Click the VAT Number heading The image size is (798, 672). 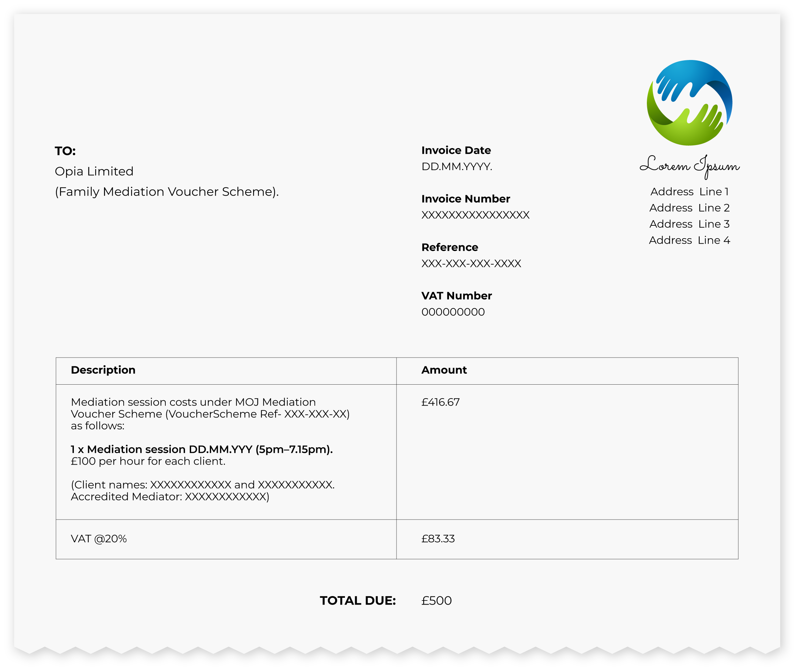[x=456, y=296]
